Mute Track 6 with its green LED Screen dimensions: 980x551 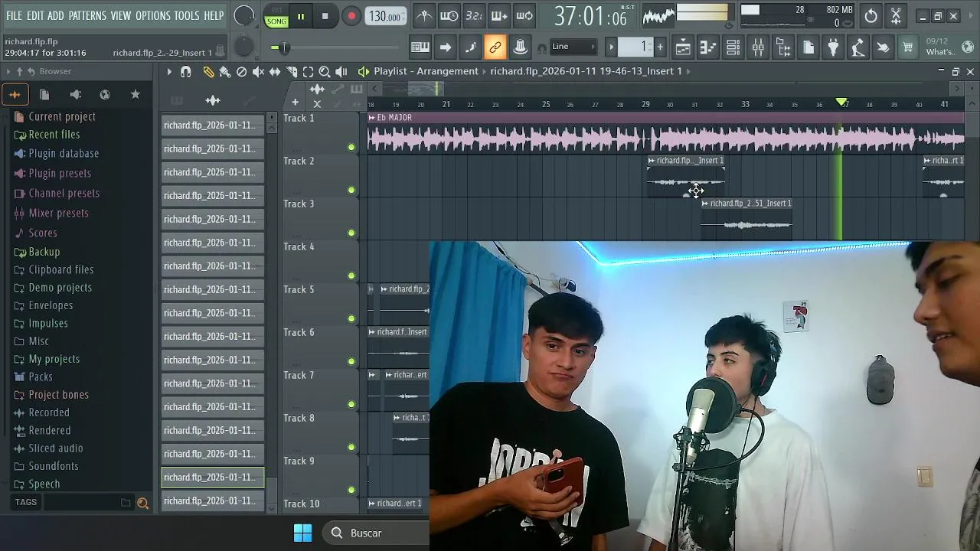[x=351, y=361]
